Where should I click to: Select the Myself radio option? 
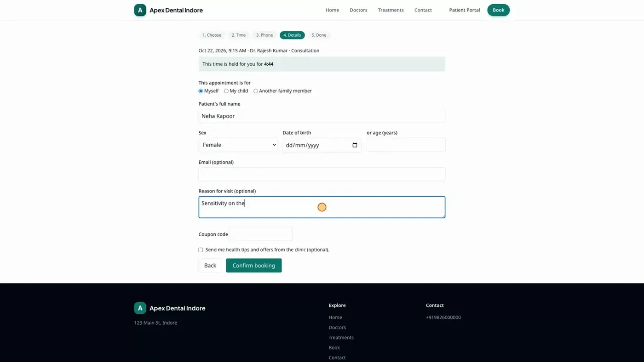pos(201,91)
